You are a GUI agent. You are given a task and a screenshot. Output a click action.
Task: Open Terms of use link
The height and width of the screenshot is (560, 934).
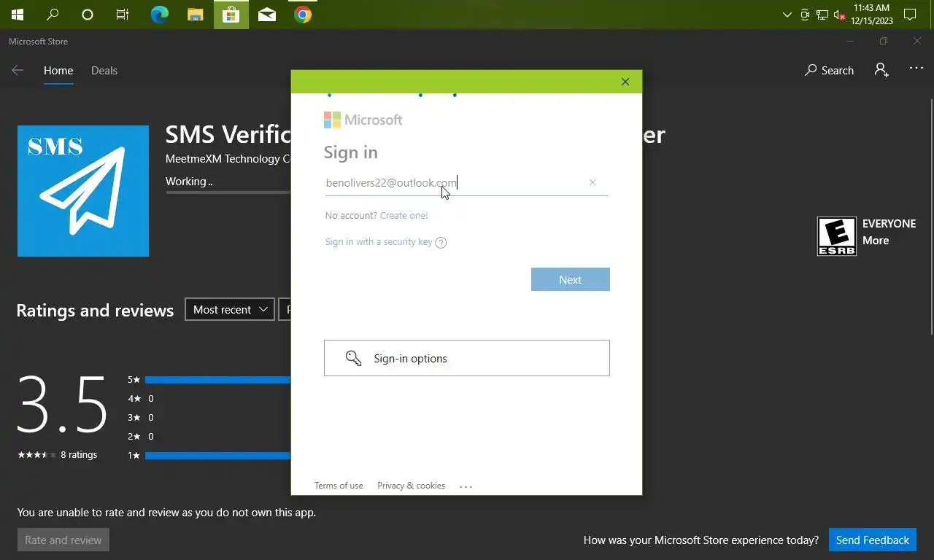339,486
